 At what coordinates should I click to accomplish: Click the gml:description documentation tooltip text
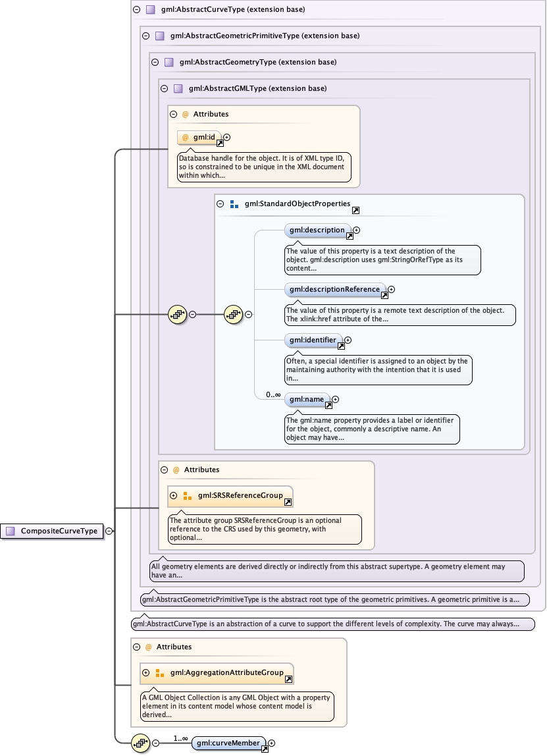click(x=382, y=260)
